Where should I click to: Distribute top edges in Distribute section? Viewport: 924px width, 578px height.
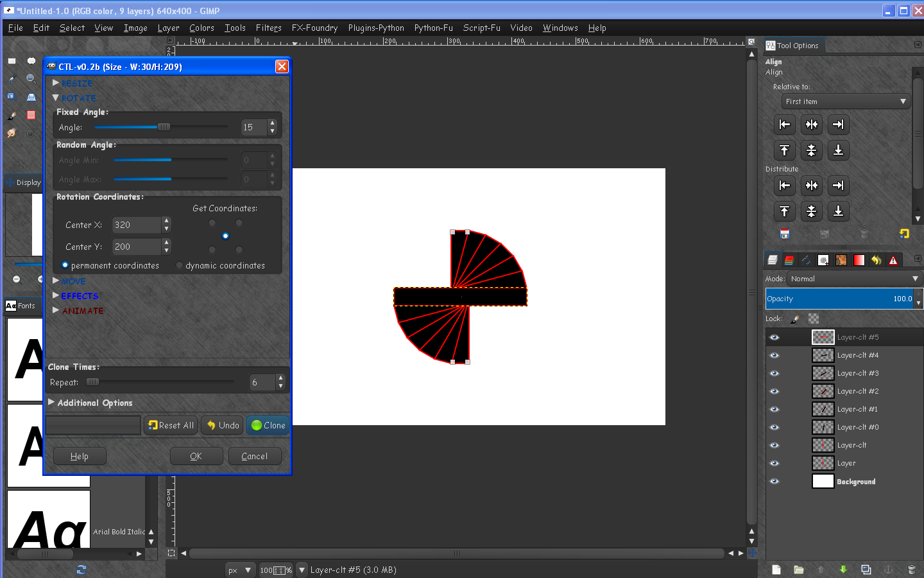(785, 211)
